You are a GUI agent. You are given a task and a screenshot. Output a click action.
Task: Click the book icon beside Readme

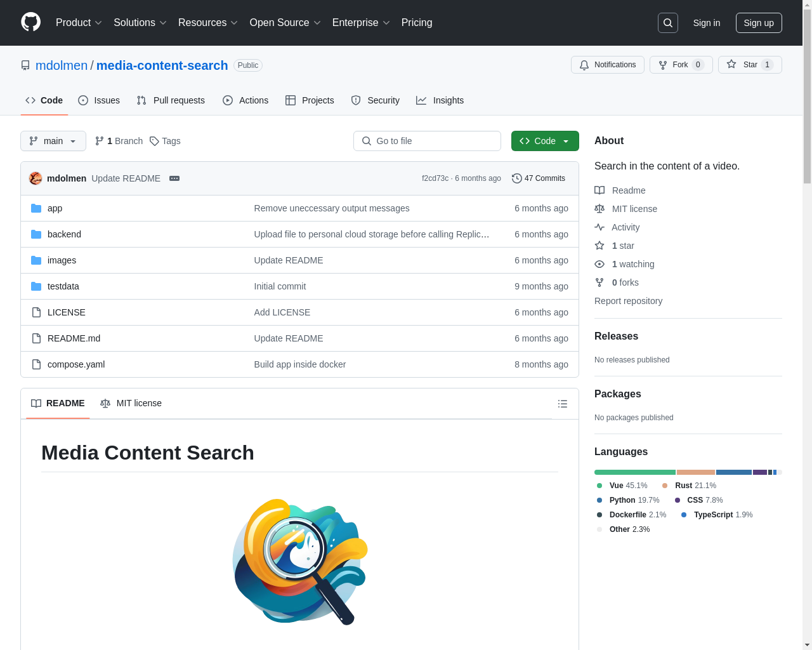(599, 190)
